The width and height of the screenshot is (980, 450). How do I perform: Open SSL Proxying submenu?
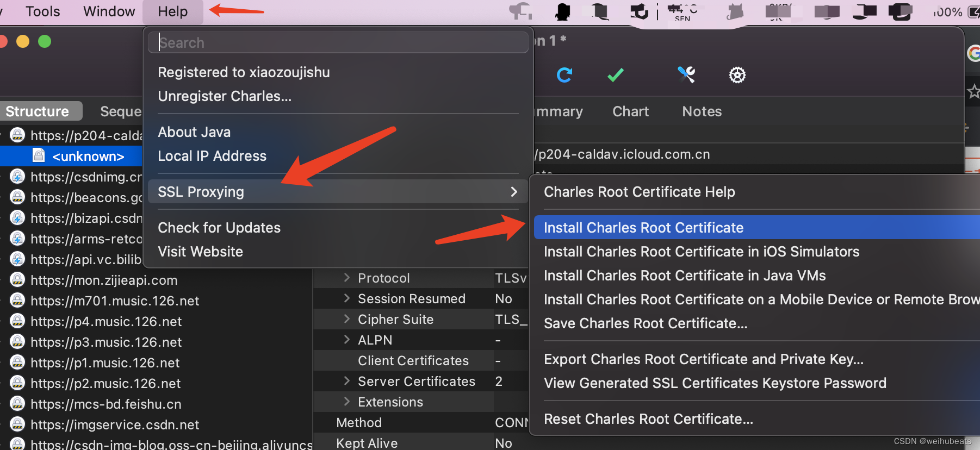point(338,192)
